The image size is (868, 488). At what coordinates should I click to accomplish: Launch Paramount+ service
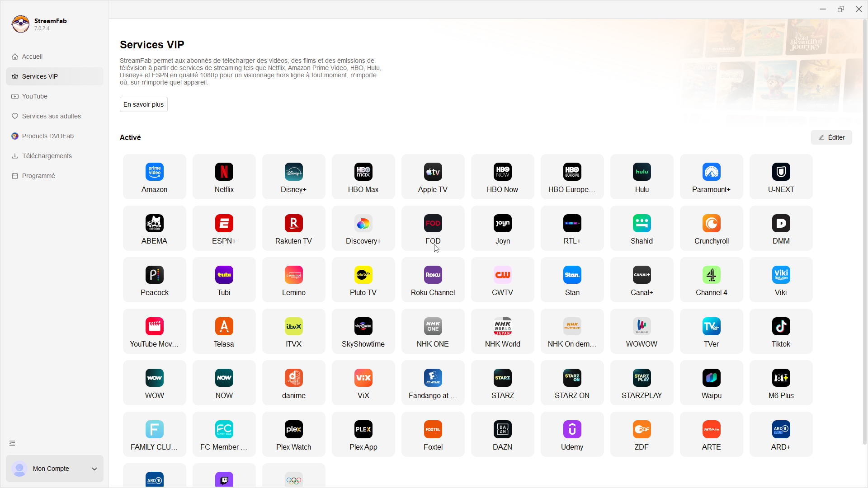tap(712, 177)
